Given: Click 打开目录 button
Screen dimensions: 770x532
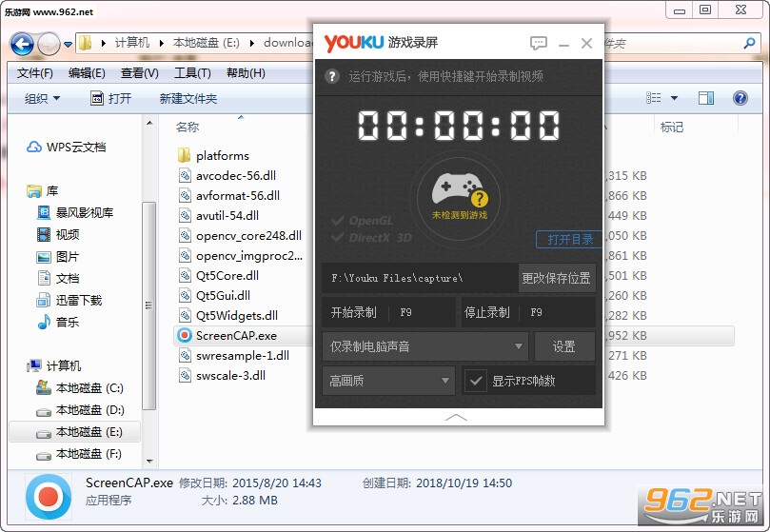Looking at the screenshot, I should click(x=569, y=239).
